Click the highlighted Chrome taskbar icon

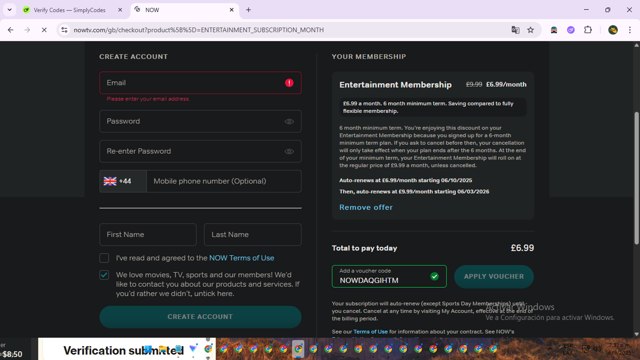[x=298, y=349]
